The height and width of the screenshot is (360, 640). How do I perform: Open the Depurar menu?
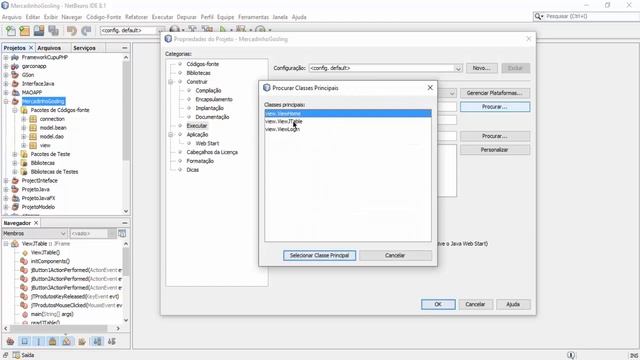point(187,17)
